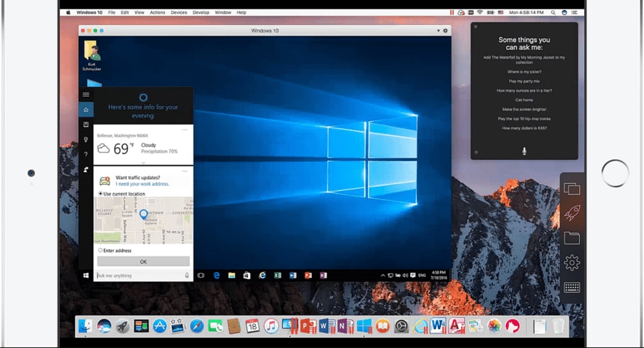Open the folder icon in side toolbar

click(572, 238)
